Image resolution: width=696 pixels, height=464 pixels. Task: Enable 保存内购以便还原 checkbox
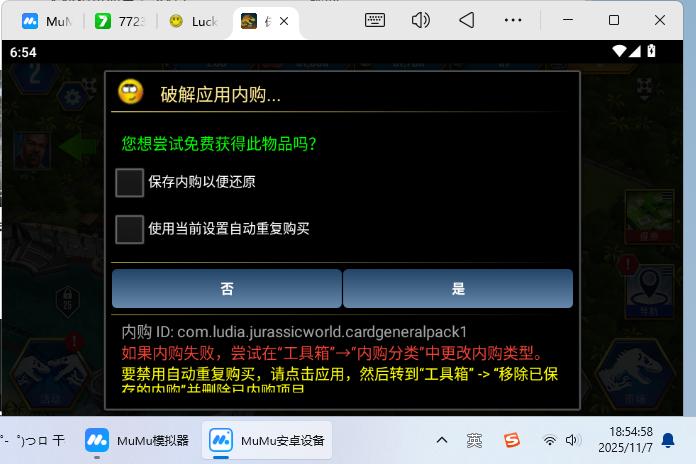(130, 182)
